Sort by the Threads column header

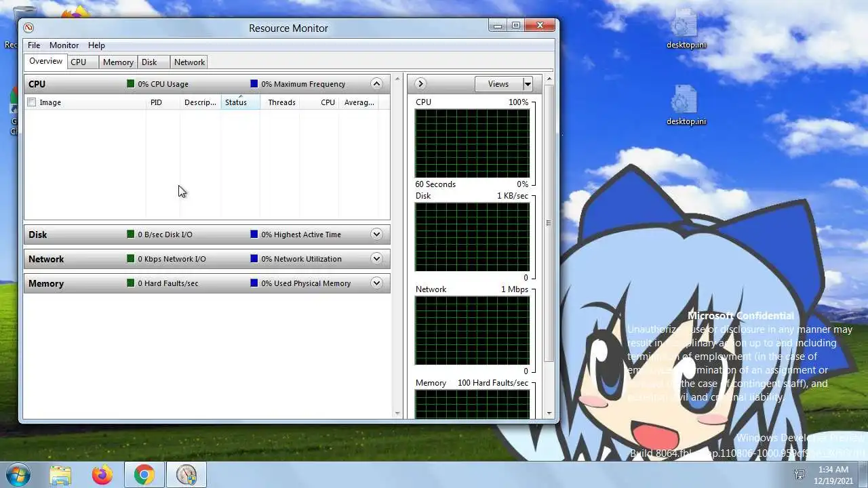click(x=281, y=102)
